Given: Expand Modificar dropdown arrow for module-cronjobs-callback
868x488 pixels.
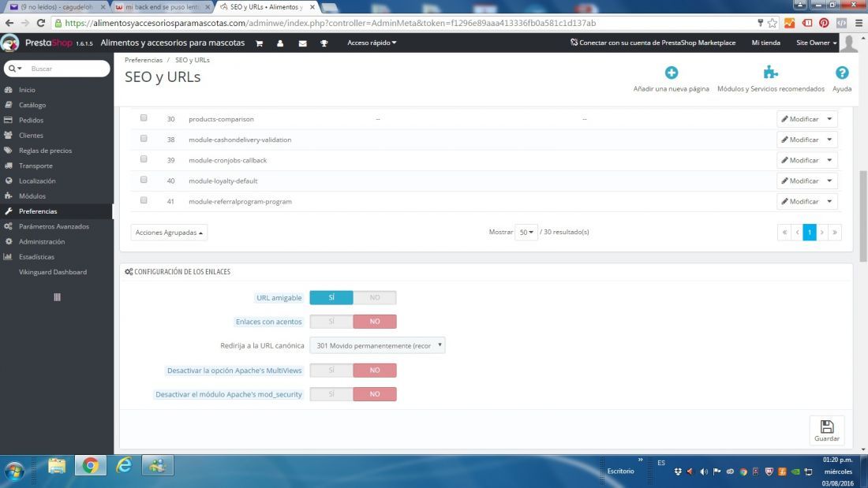Looking at the screenshot, I should 829,160.
